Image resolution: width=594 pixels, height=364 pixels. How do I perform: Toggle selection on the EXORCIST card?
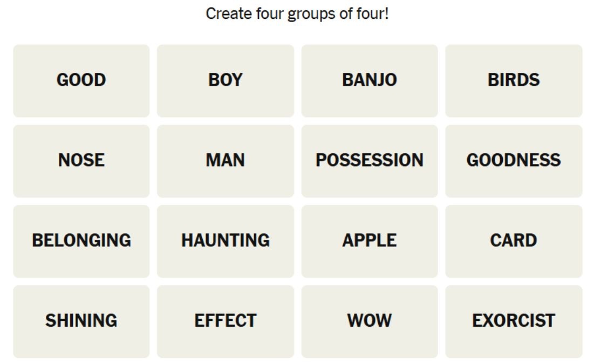[514, 321]
